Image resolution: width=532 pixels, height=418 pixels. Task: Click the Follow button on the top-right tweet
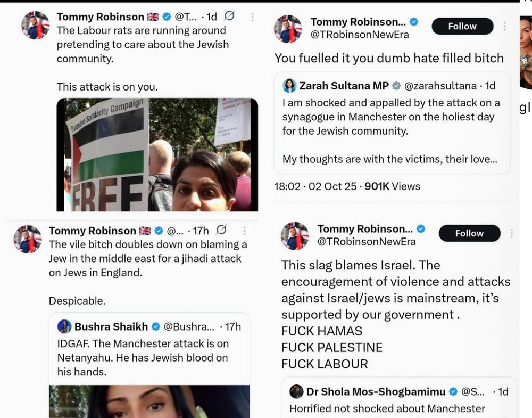point(462,26)
